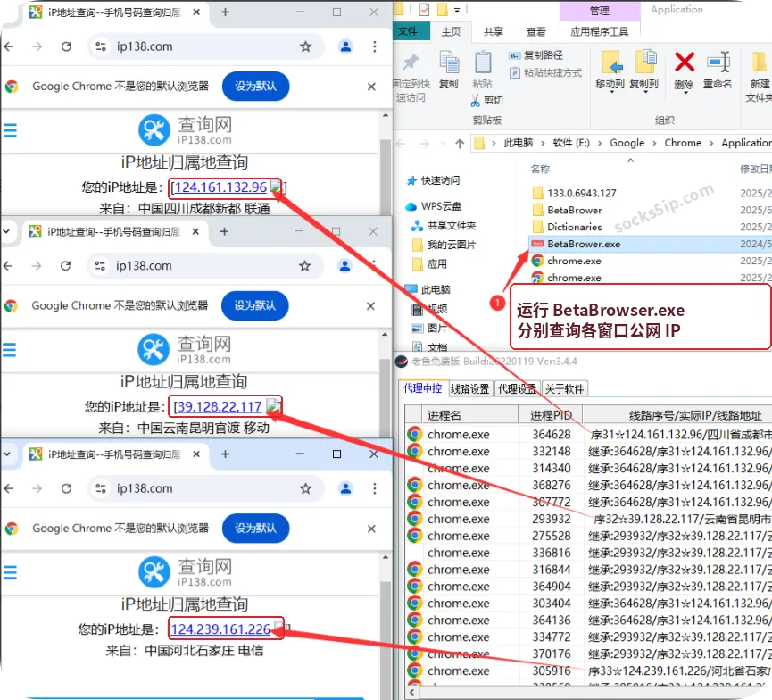Click 粘贴 clipboard icon in ribbon
The height and width of the screenshot is (700, 772).
[x=483, y=62]
